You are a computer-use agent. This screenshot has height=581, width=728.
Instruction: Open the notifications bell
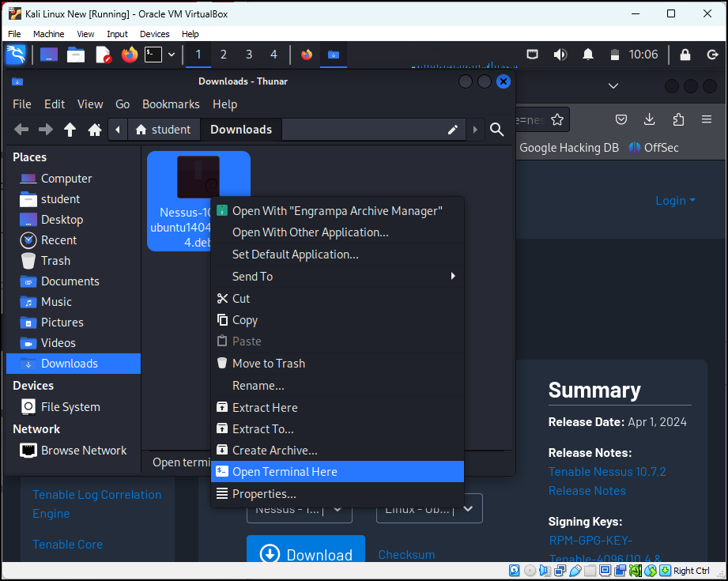click(x=588, y=55)
